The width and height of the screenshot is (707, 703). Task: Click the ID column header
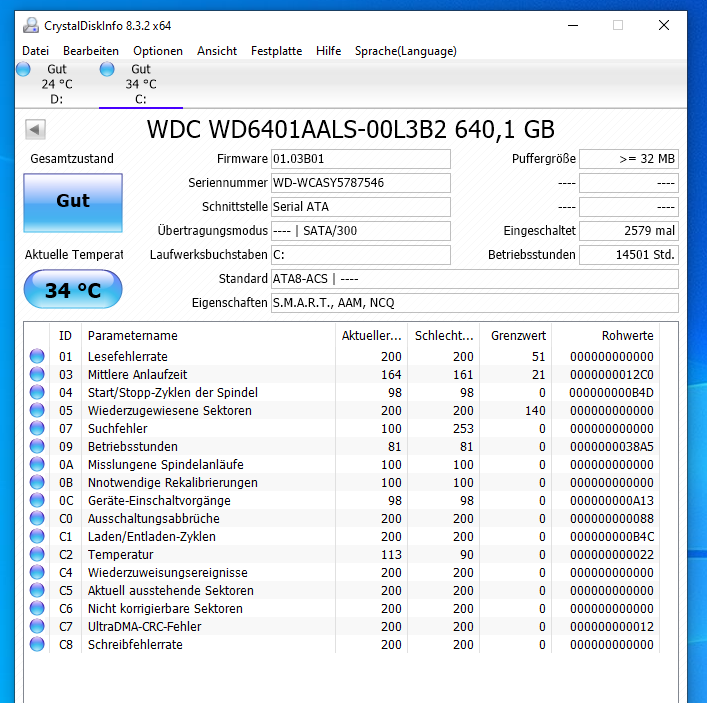(65, 335)
